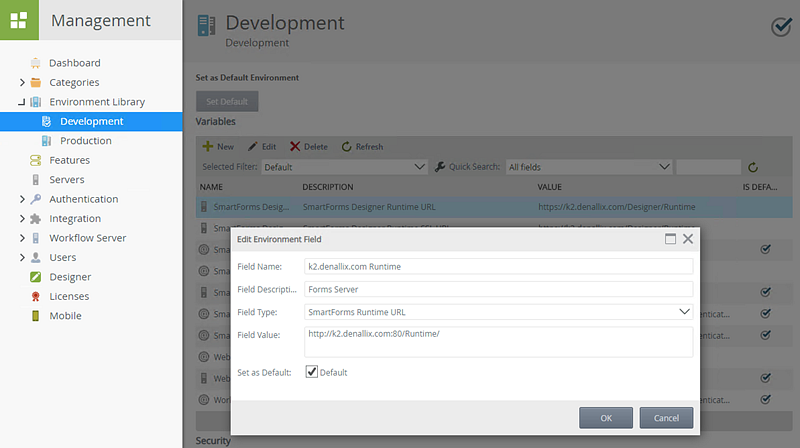
Task: Click the checkmark icon at top right
Action: tap(781, 26)
